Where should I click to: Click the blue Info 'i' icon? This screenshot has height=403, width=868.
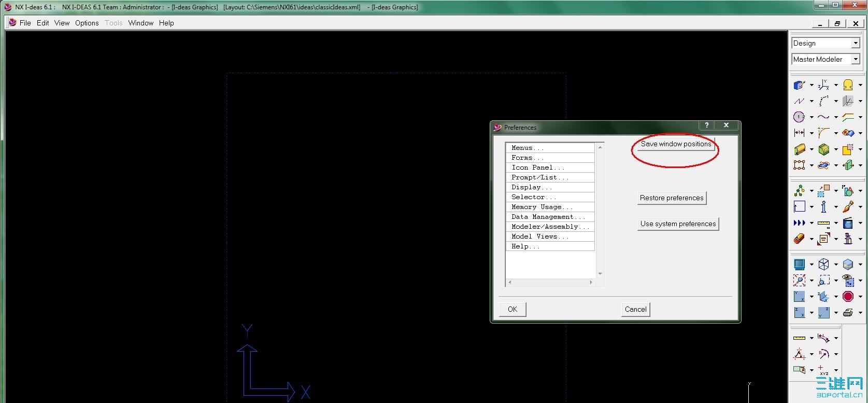pyautogui.click(x=823, y=207)
